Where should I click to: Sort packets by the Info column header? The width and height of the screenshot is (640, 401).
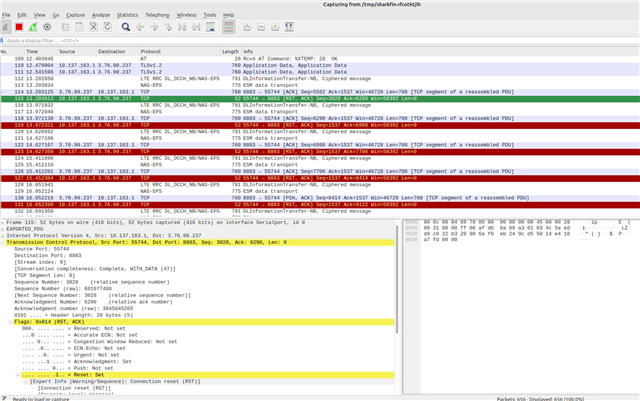coord(441,51)
